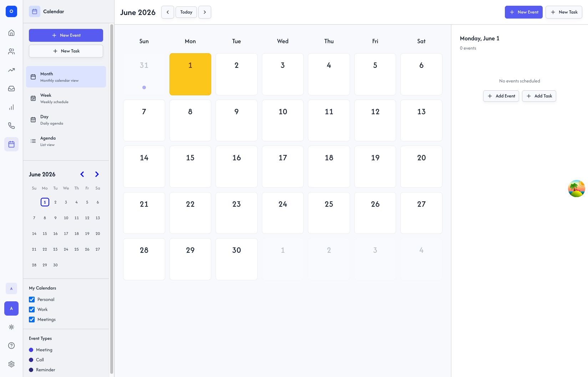
Task: Select June 26 in main calendar
Action: click(x=375, y=213)
